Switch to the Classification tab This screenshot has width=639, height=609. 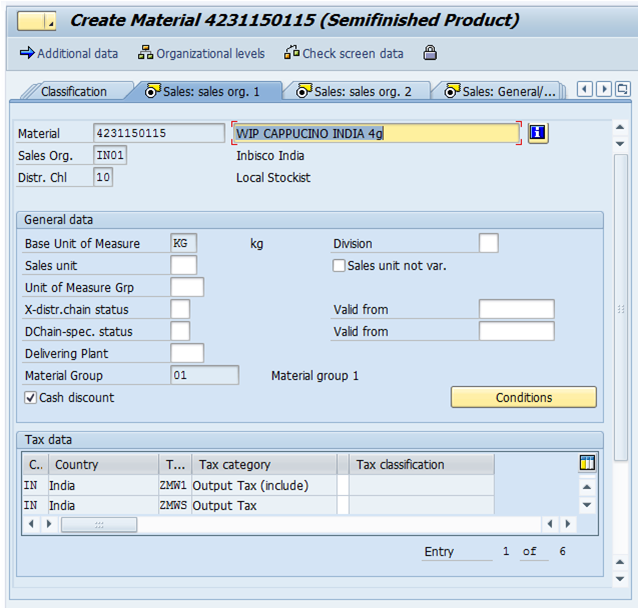(x=74, y=91)
